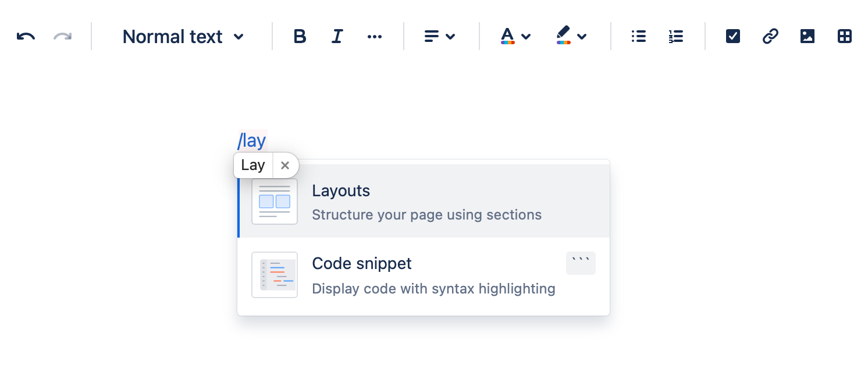Insert an image or file
Screen dimensions: 868x382
(x=807, y=37)
